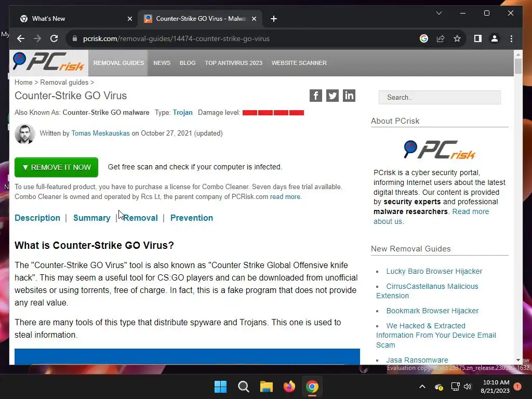Screen dimensions: 532x399
Task: Close the What's New tab
Action: pyautogui.click(x=129, y=19)
